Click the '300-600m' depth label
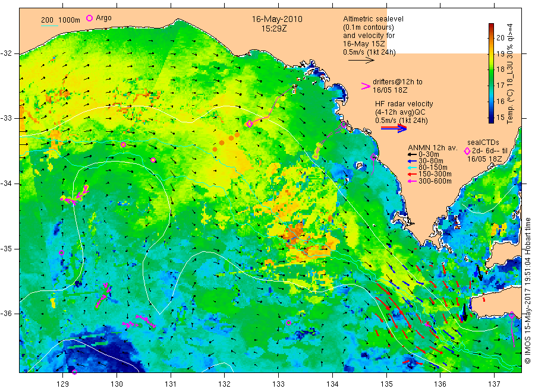The width and height of the screenshot is (535, 392). (x=435, y=181)
